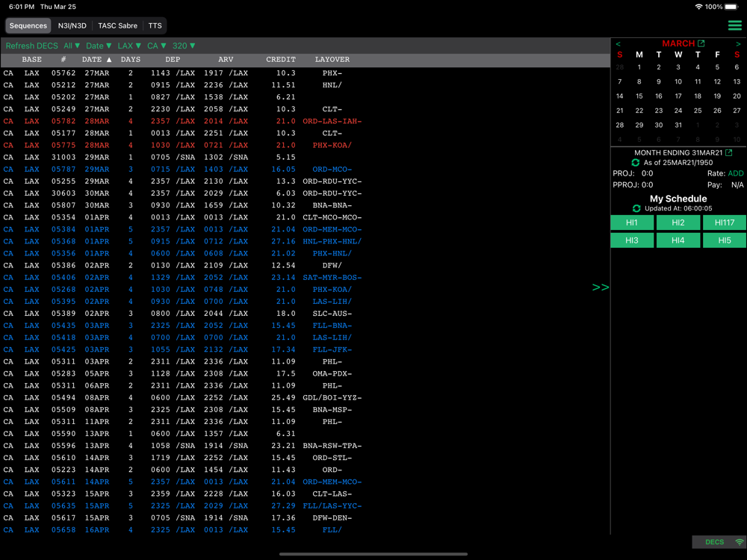Open the HI2 schedule button
Viewport: 747px width, 560px height.
point(678,223)
